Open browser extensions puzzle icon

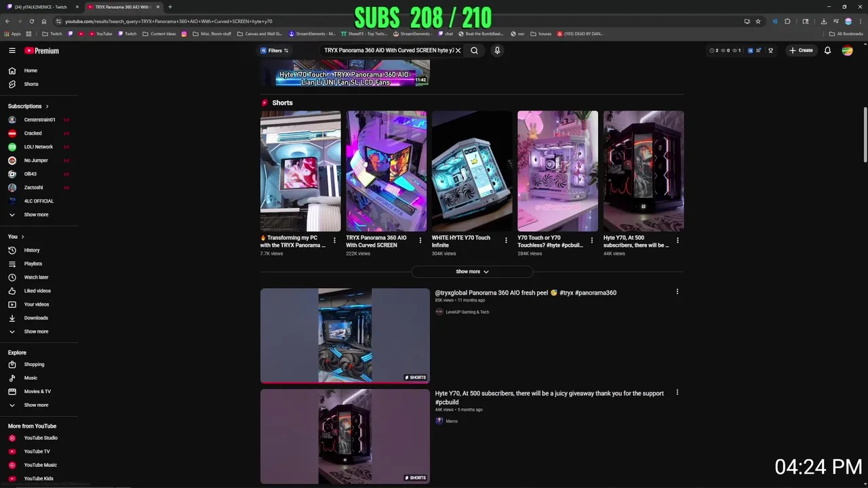pos(787,21)
